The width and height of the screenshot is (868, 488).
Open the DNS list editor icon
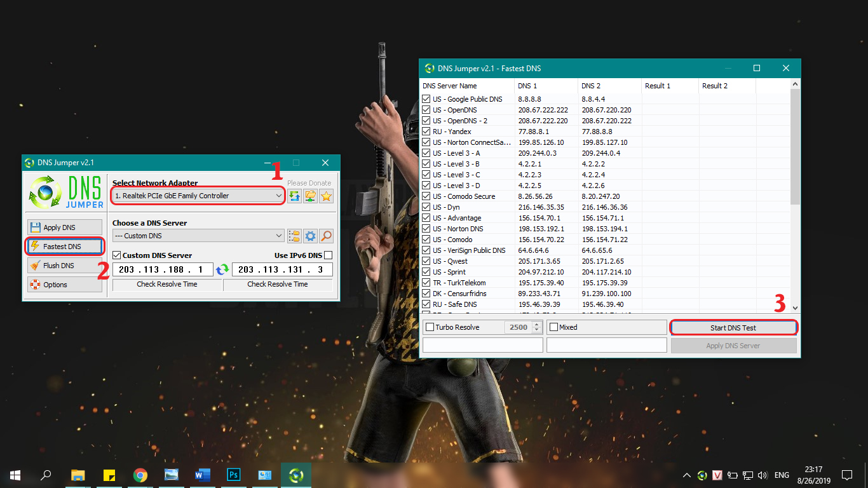(294, 236)
